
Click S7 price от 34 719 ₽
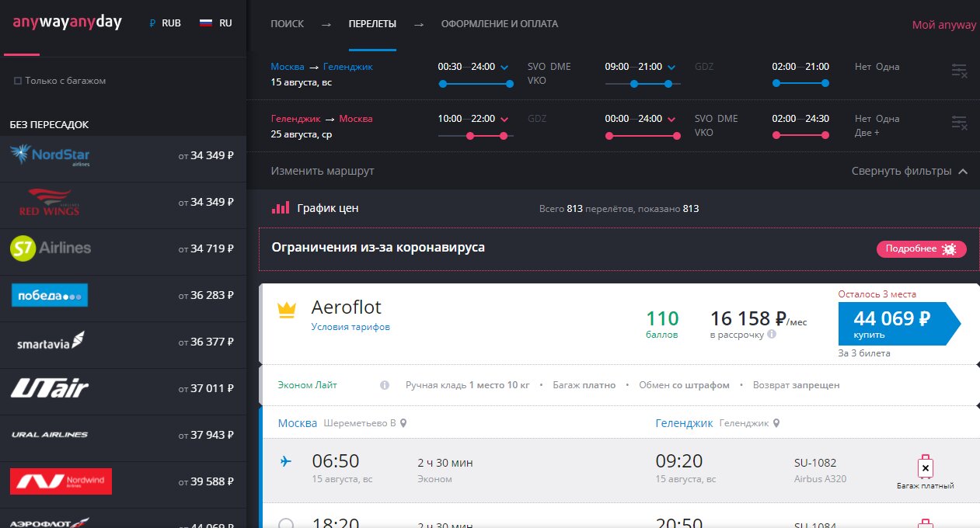206,248
